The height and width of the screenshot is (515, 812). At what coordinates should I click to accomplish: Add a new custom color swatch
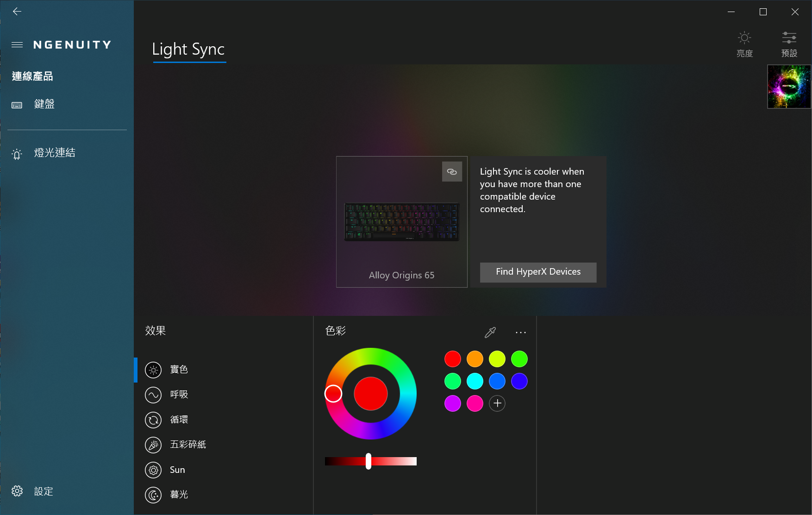pos(497,403)
